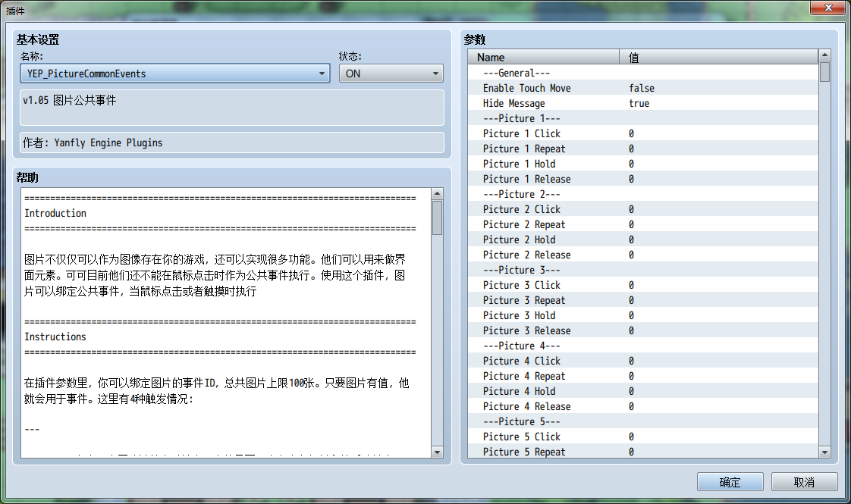Image resolution: width=851 pixels, height=504 pixels.
Task: Select the ---Picture 2--- header row
Action: (x=643, y=194)
